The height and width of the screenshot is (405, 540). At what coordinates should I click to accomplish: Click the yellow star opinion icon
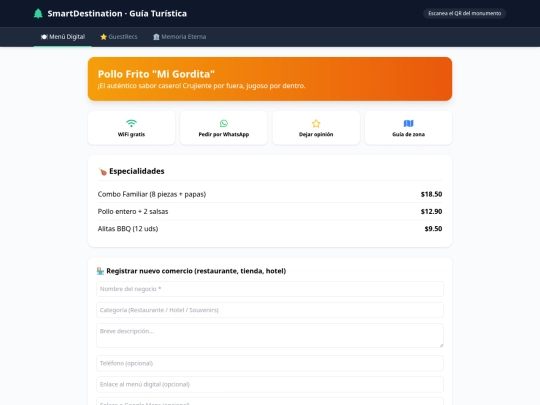[316, 123]
